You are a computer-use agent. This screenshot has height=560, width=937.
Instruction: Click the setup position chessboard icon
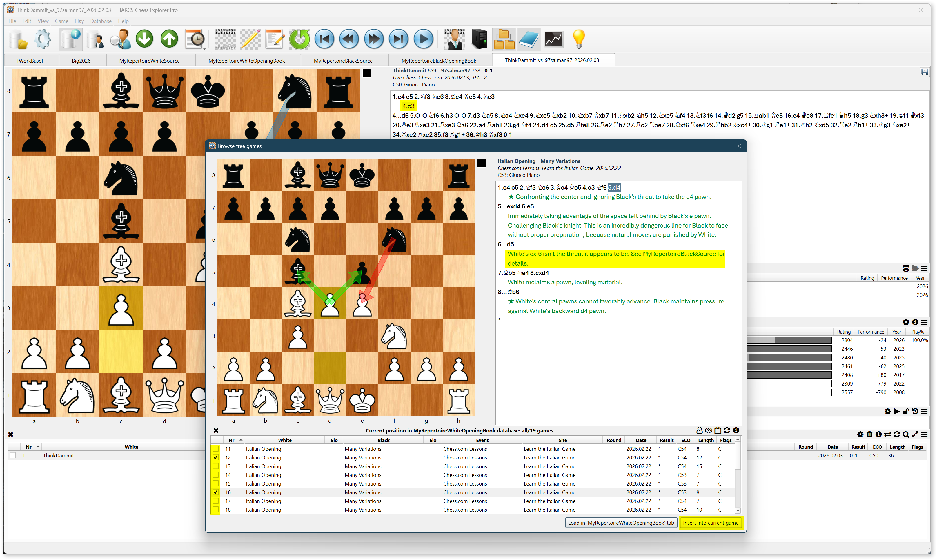point(225,39)
